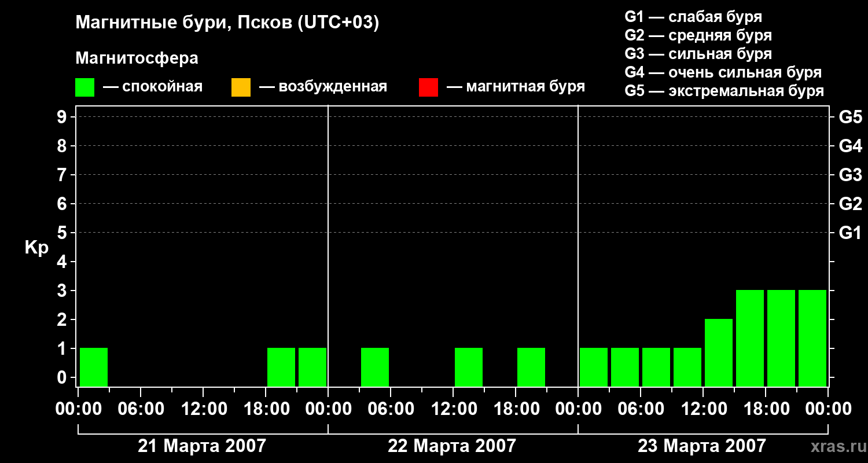Click the Kp 2 bar on 23 March
Viewport: 868px width, 463px height.
[719, 352]
